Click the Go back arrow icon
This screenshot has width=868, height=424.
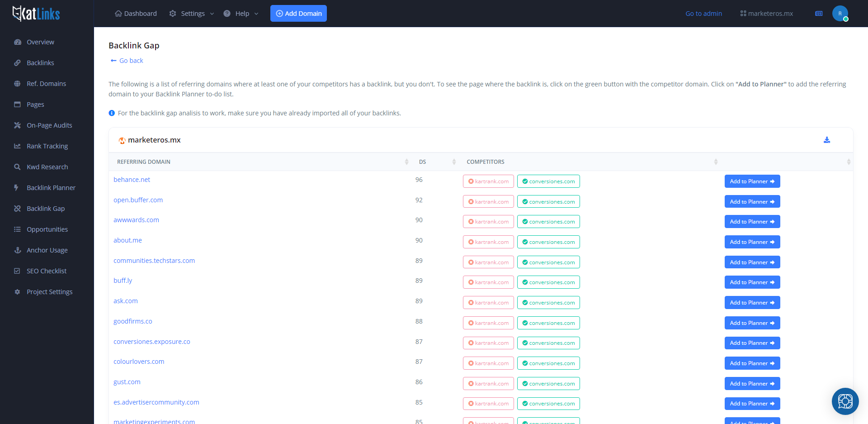coord(113,61)
